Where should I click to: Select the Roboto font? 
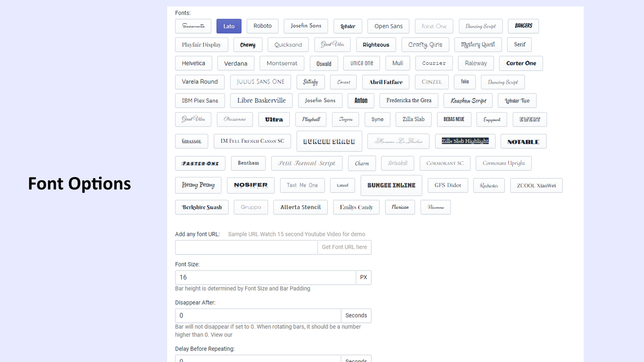(x=262, y=26)
